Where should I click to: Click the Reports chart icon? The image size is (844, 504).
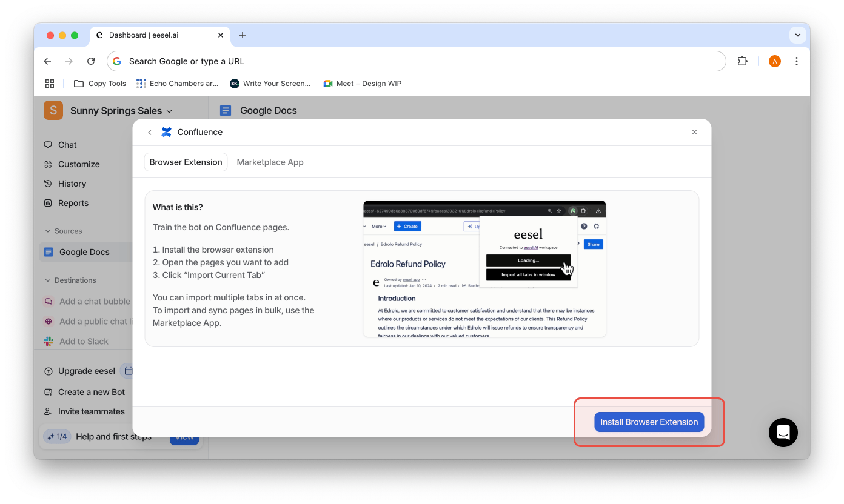[49, 203]
